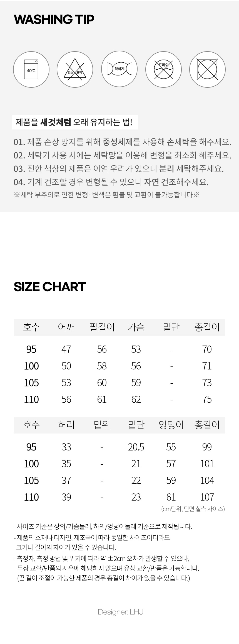Click the SIZE CHART heading
Image resolution: width=239 pixels, height=644 pixels.
click(x=50, y=287)
